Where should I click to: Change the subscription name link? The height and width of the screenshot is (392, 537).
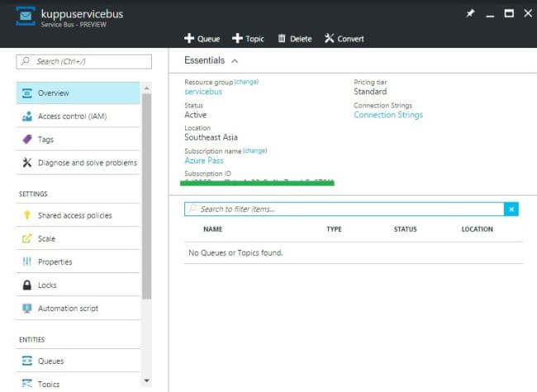click(254, 150)
